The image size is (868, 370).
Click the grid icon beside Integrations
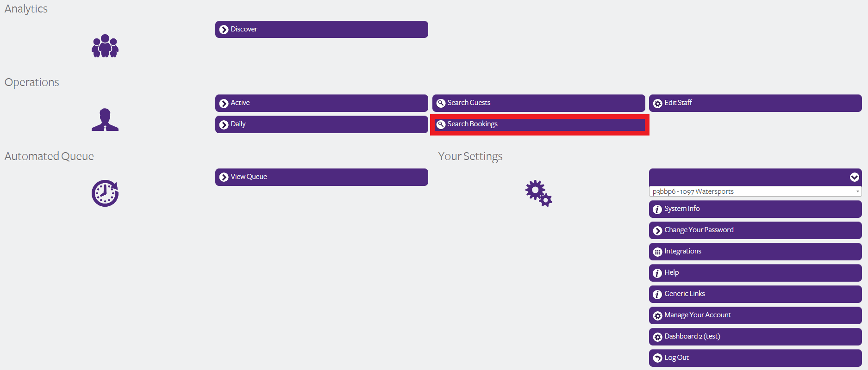coord(657,252)
